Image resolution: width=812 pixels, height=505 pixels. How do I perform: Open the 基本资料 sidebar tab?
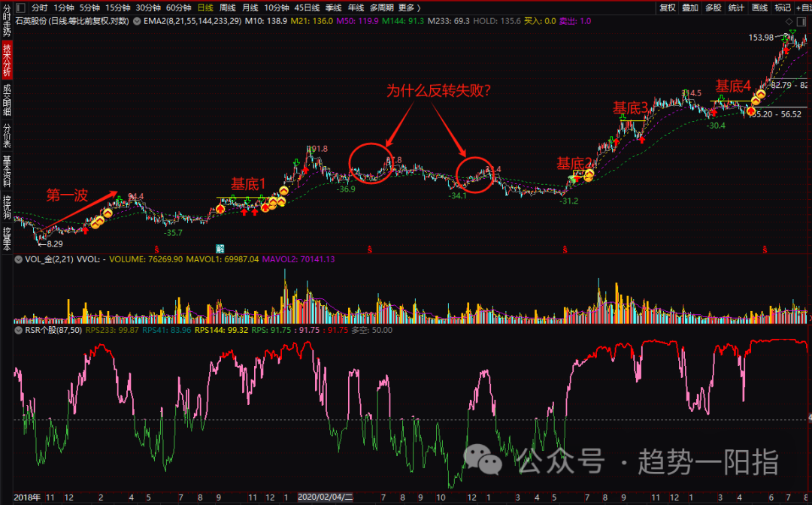(7, 171)
